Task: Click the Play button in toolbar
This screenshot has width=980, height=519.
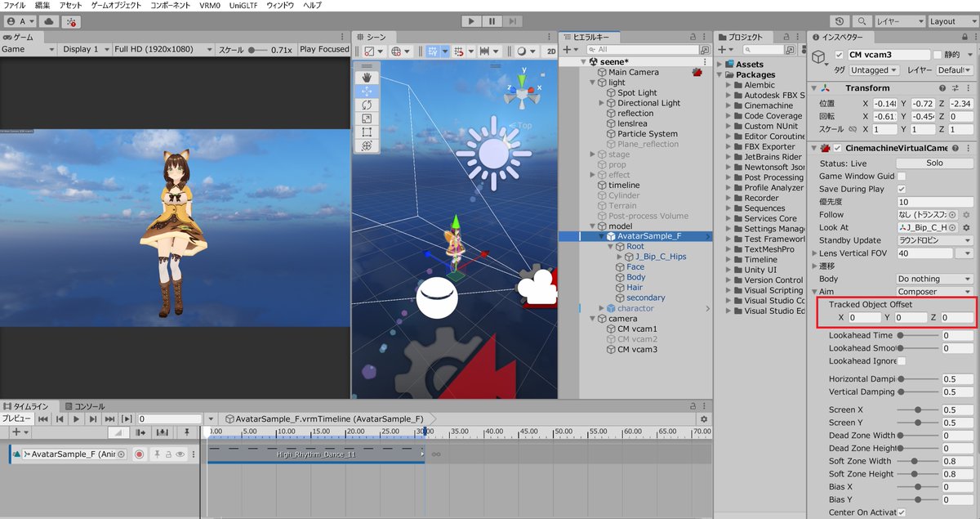Action: click(x=472, y=21)
